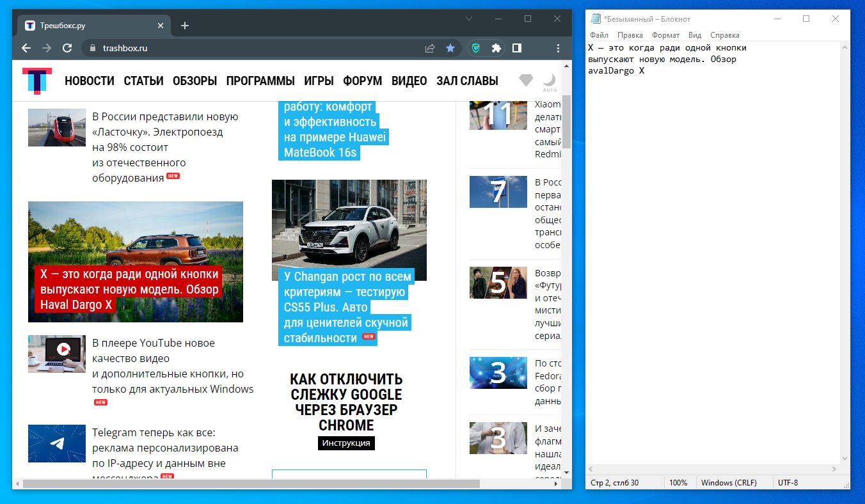This screenshot has height=504, width=865.
Task: Minimize the Chrome window
Action: click(498, 19)
